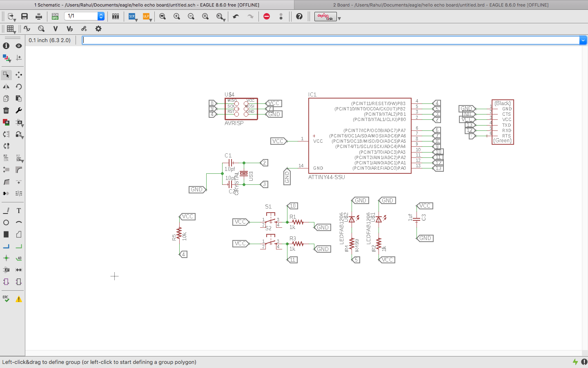Viewport: 588px width, 368px height.
Task: Select the Move tool
Action: point(19,75)
